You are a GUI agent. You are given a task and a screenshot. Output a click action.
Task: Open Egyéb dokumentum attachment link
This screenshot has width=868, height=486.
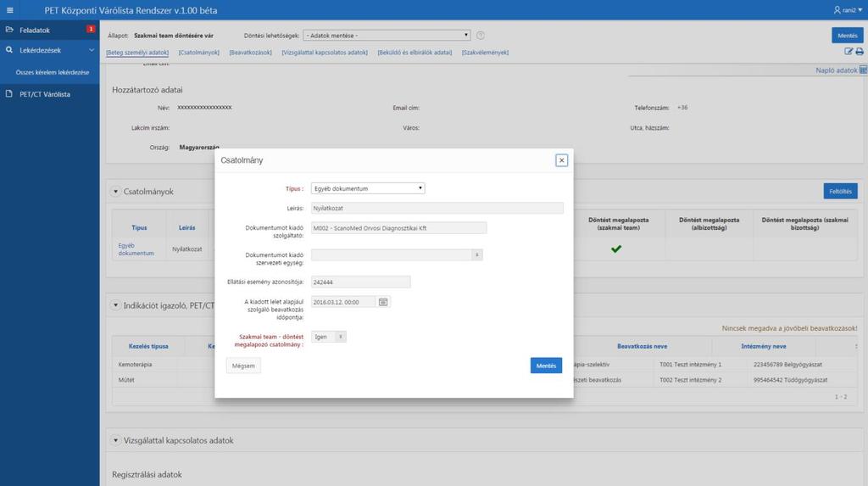pyautogui.click(x=136, y=249)
